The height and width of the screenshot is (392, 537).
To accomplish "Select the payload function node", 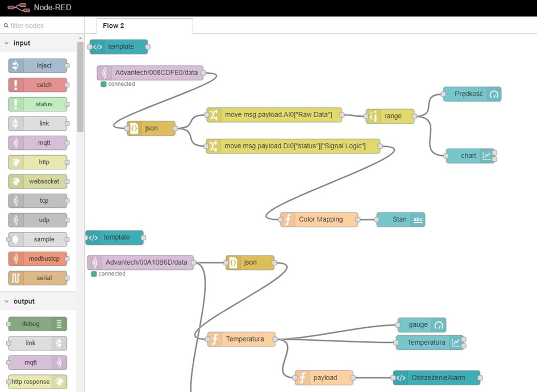I will pos(324,378).
